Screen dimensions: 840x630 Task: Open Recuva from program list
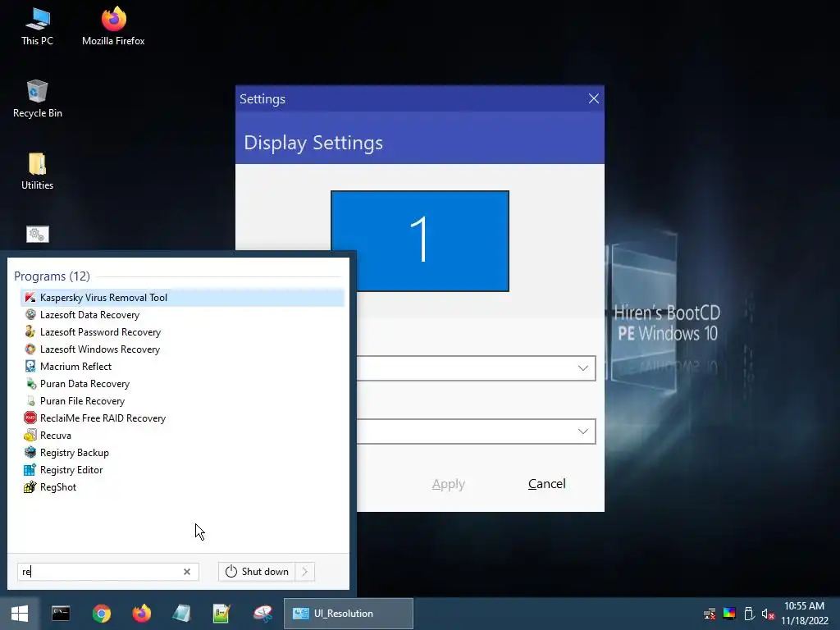(x=181, y=435)
